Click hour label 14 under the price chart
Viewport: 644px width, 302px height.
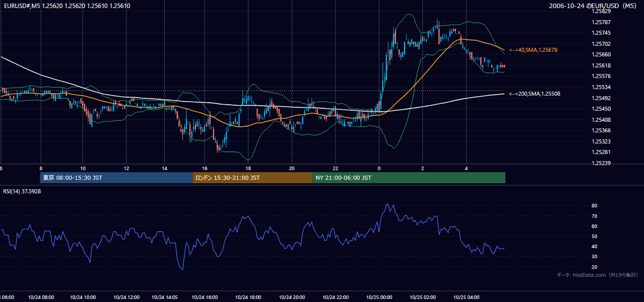[165, 169]
